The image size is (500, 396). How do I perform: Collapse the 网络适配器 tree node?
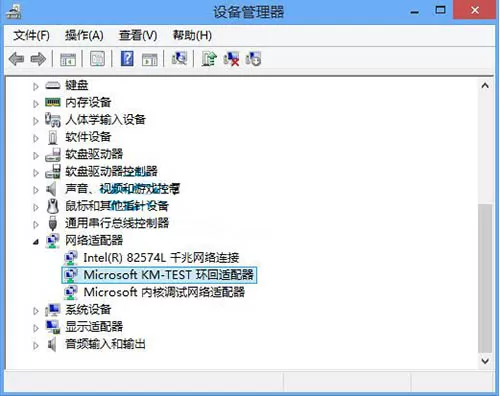click(36, 242)
